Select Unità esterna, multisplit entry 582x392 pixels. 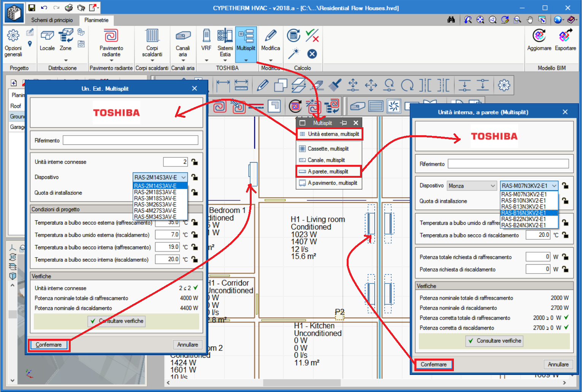click(329, 134)
